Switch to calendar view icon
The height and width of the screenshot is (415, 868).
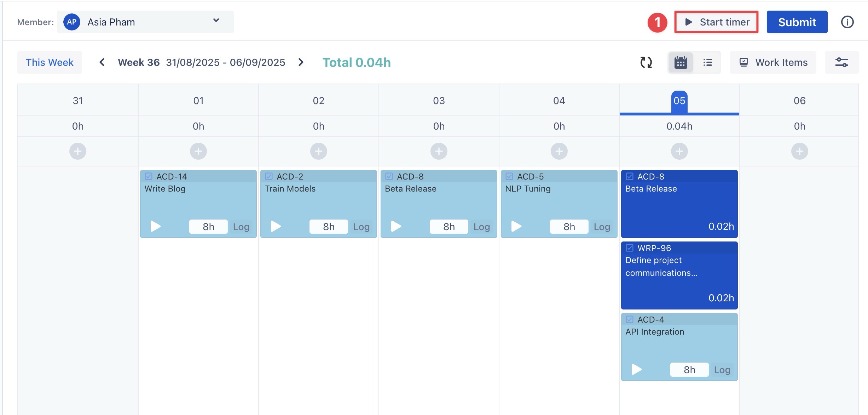pos(681,62)
